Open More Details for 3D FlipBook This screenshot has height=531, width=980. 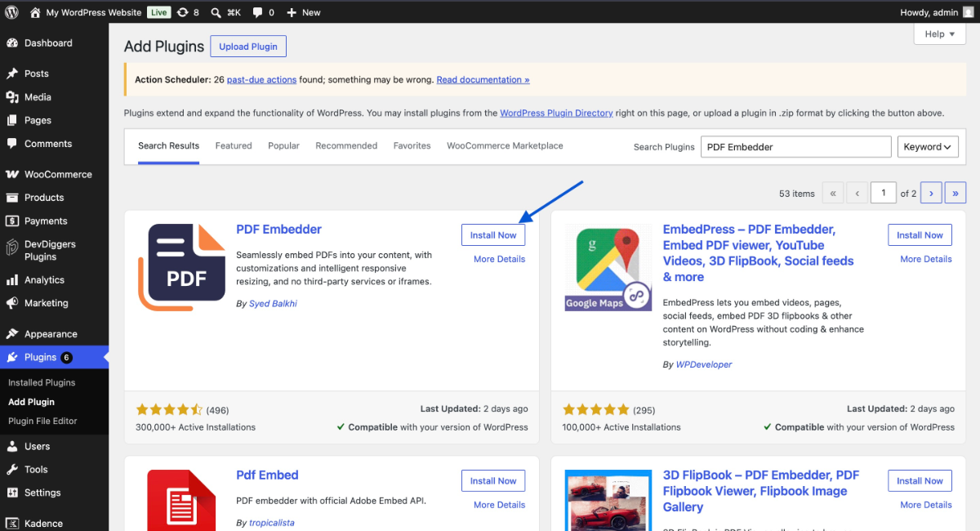926,505
